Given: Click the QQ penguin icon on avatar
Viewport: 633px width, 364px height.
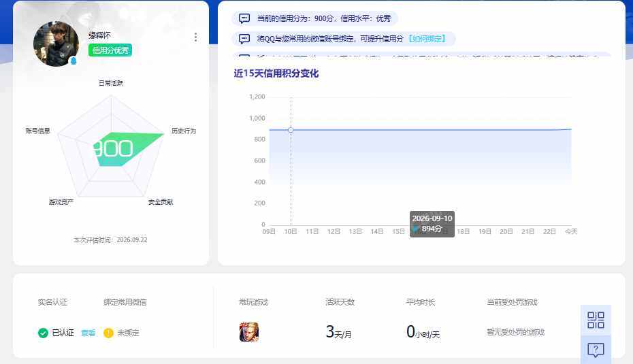Looking at the screenshot, I should click(73, 61).
